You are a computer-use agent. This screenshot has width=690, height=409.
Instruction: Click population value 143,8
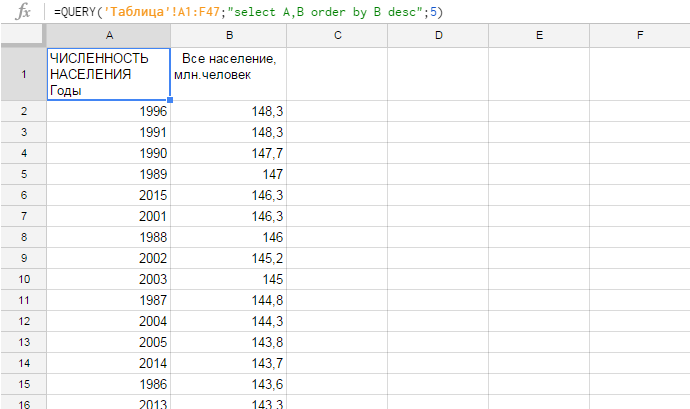[229, 342]
